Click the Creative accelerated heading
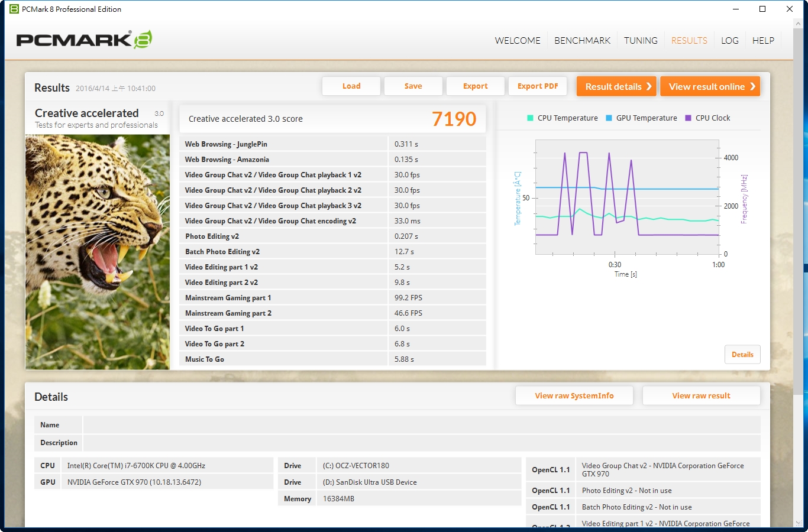The width and height of the screenshot is (808, 532). tap(86, 113)
